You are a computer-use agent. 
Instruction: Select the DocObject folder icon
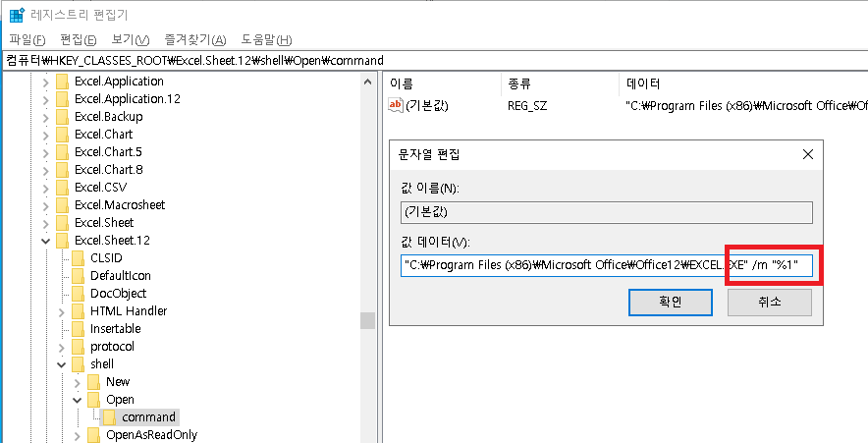tap(78, 294)
